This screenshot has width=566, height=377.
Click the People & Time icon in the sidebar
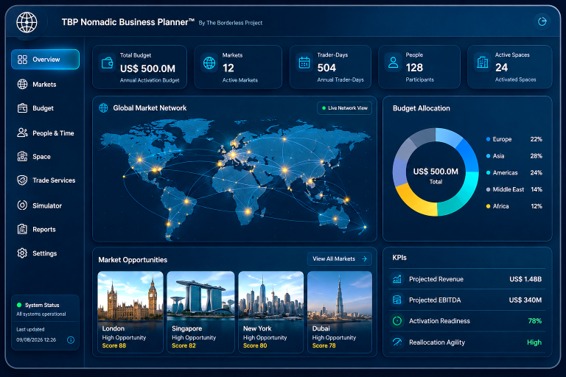click(x=22, y=133)
